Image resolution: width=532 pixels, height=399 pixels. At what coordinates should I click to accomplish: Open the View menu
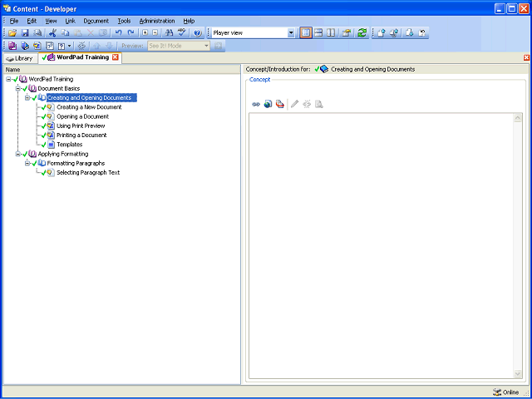pos(52,21)
